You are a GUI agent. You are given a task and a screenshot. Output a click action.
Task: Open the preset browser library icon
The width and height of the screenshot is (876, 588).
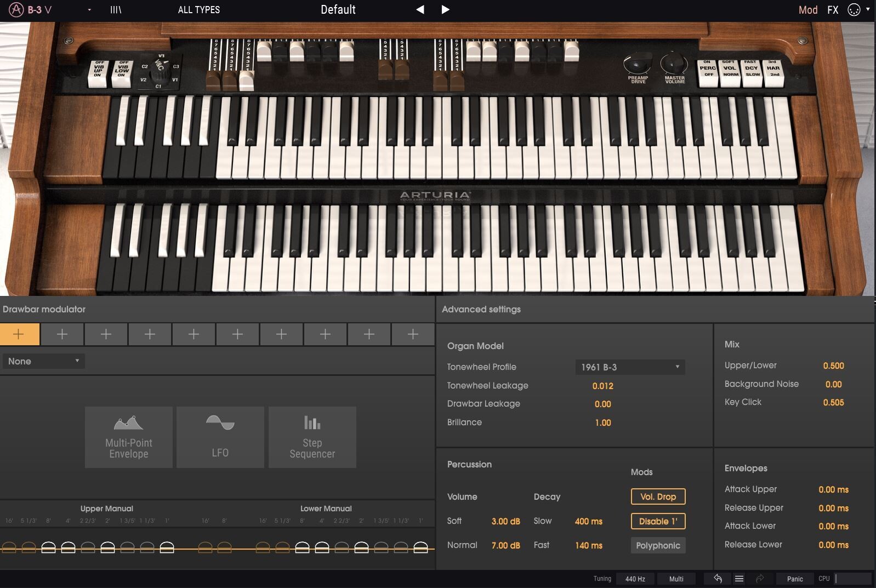(x=116, y=10)
